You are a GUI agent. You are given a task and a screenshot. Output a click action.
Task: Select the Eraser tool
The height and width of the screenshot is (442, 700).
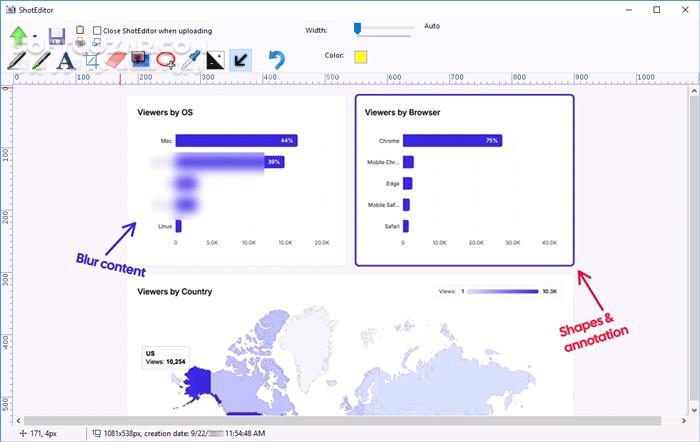115,60
